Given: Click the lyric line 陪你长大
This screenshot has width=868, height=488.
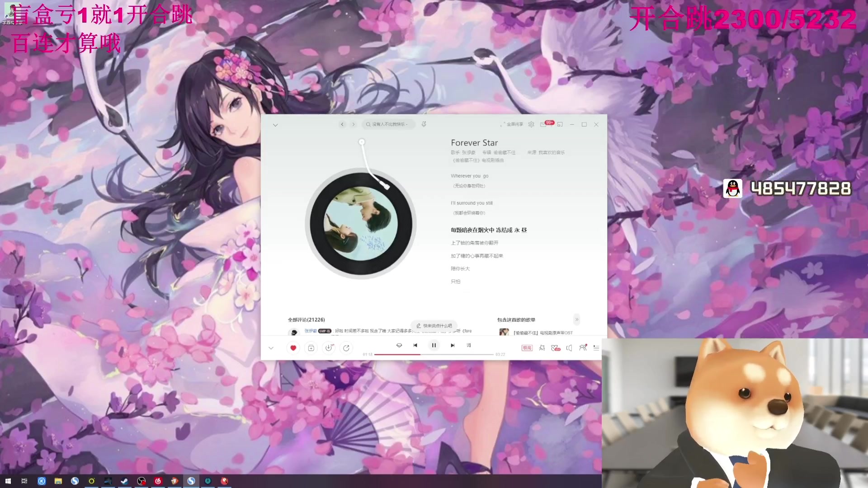Looking at the screenshot, I should (x=460, y=269).
